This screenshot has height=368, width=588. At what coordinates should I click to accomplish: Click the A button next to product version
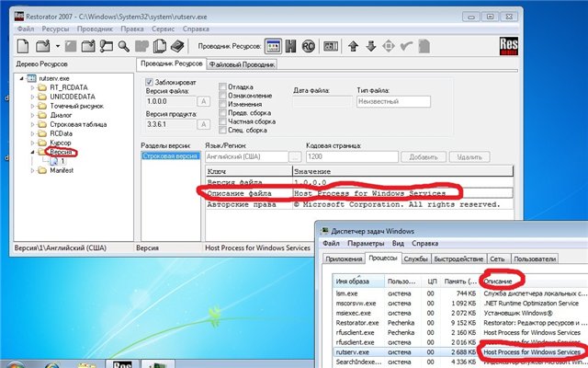pyautogui.click(x=203, y=124)
